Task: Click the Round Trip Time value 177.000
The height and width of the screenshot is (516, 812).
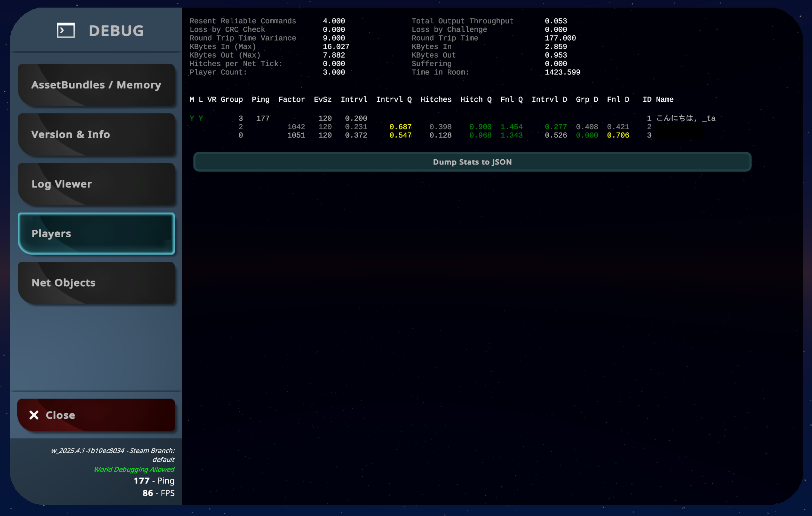Action: [x=560, y=38]
